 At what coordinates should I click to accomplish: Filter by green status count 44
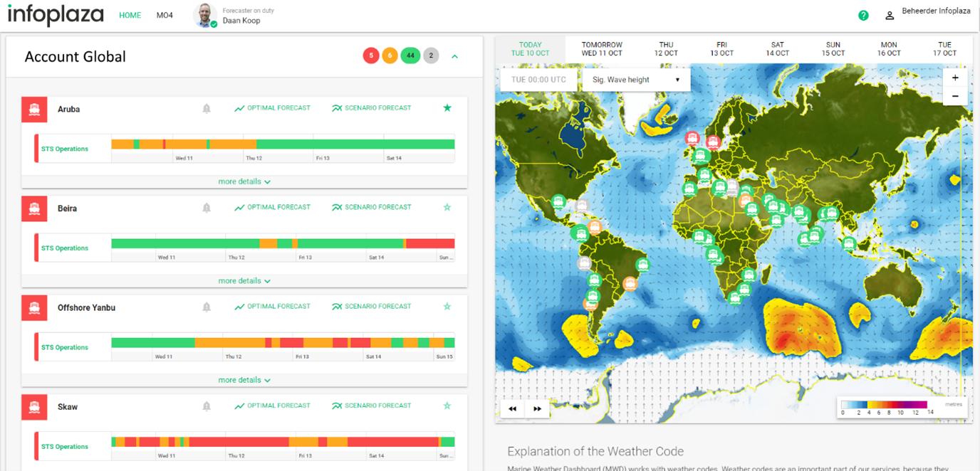(410, 55)
